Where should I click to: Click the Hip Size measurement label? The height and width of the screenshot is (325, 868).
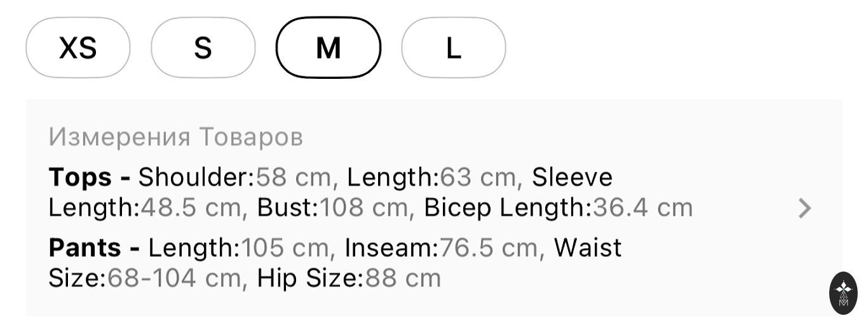coord(310,279)
